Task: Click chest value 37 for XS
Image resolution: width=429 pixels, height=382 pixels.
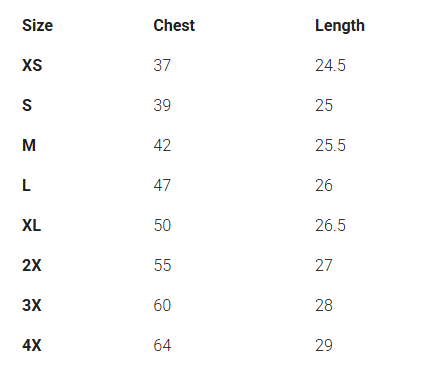Action: [x=162, y=65]
